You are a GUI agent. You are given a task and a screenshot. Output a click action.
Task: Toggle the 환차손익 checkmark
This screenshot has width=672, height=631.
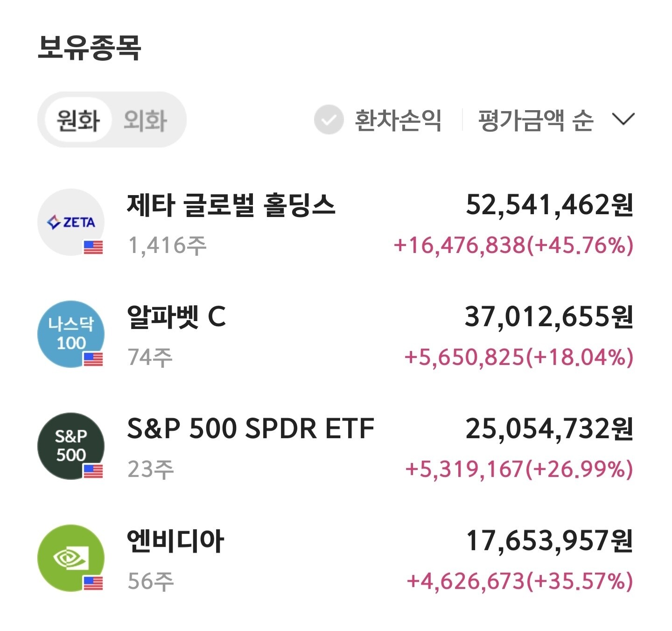tap(329, 120)
